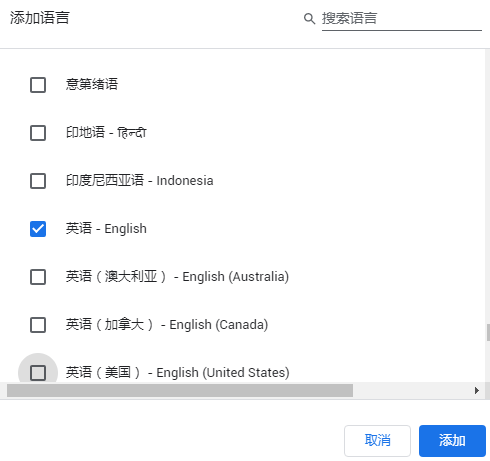This screenshot has height=461, width=490.
Task: Click the 添加 add button
Action: (452, 441)
